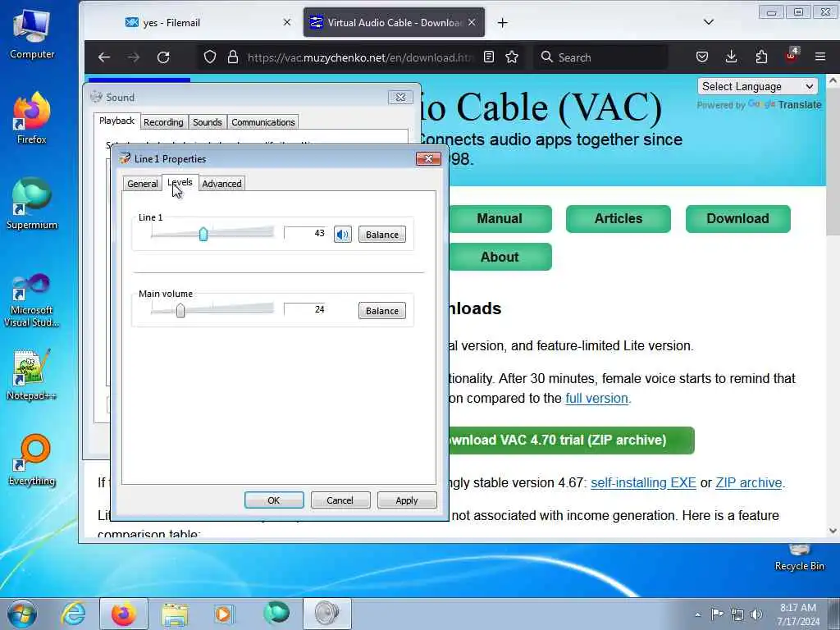Open Firefox extensions puzzle icon
The height and width of the screenshot is (630, 840).
click(x=761, y=57)
